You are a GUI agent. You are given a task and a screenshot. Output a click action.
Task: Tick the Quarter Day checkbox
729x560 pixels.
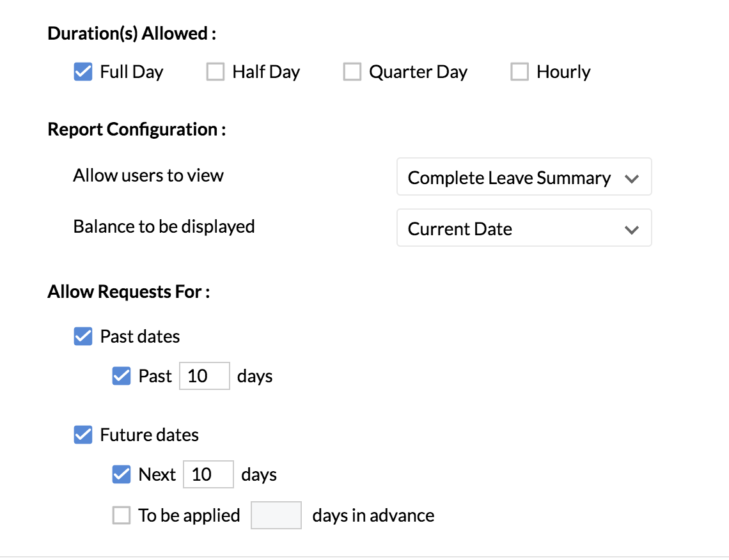coord(352,72)
